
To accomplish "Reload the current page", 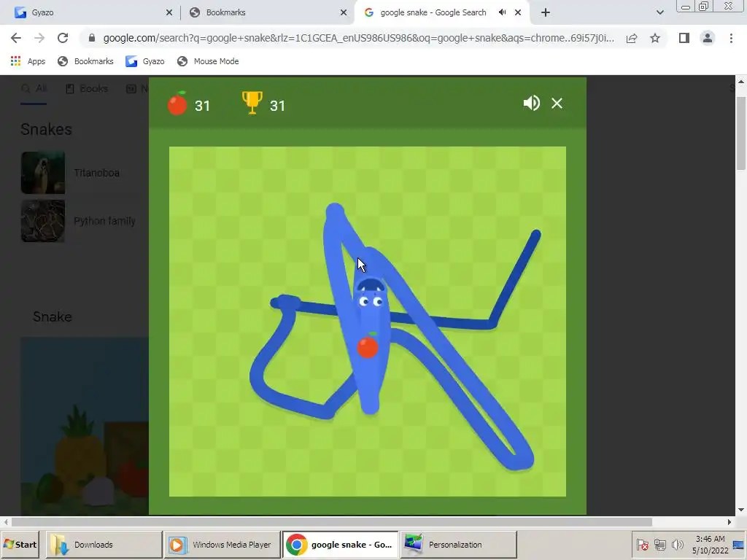I will 63,38.
